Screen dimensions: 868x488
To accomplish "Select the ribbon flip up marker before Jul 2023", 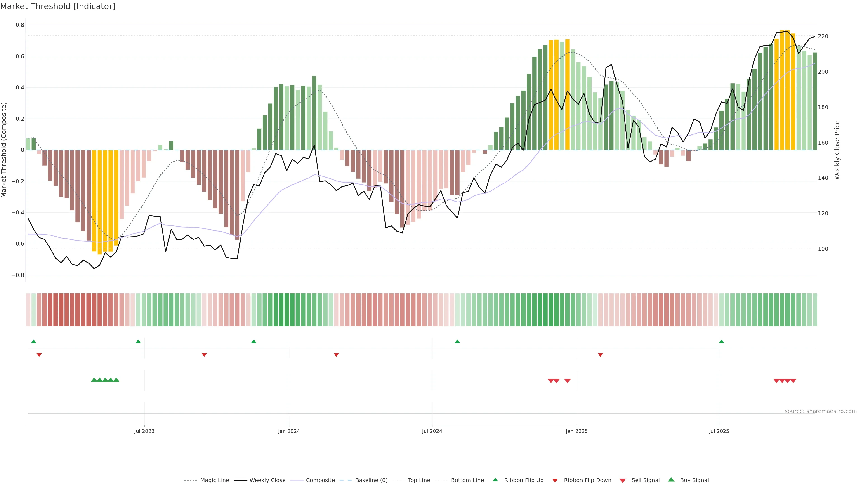I will 138,342.
